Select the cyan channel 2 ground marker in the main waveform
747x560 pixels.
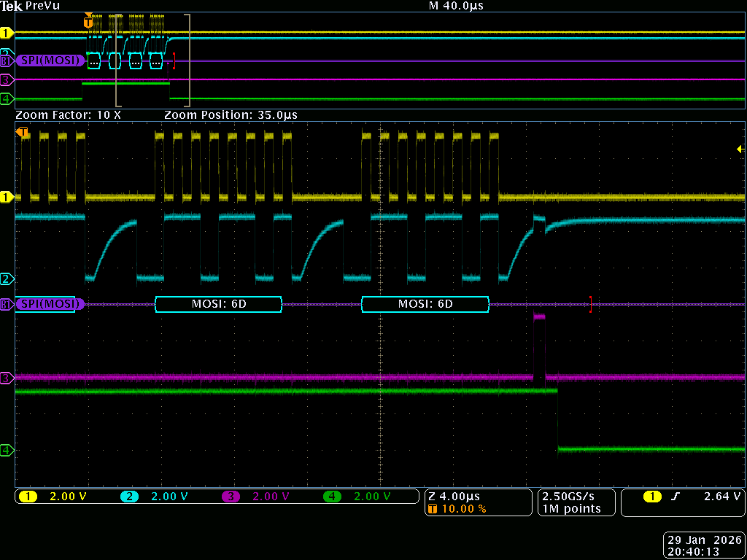tap(7, 279)
